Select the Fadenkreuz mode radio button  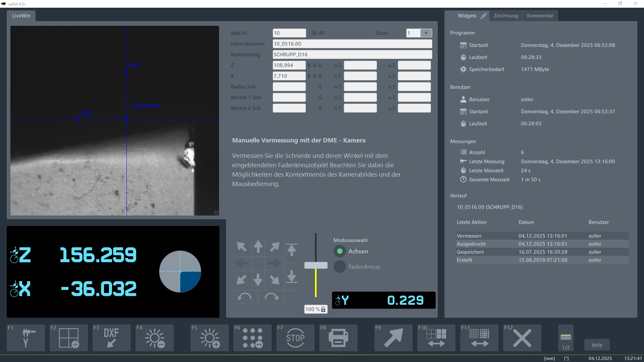click(x=340, y=266)
